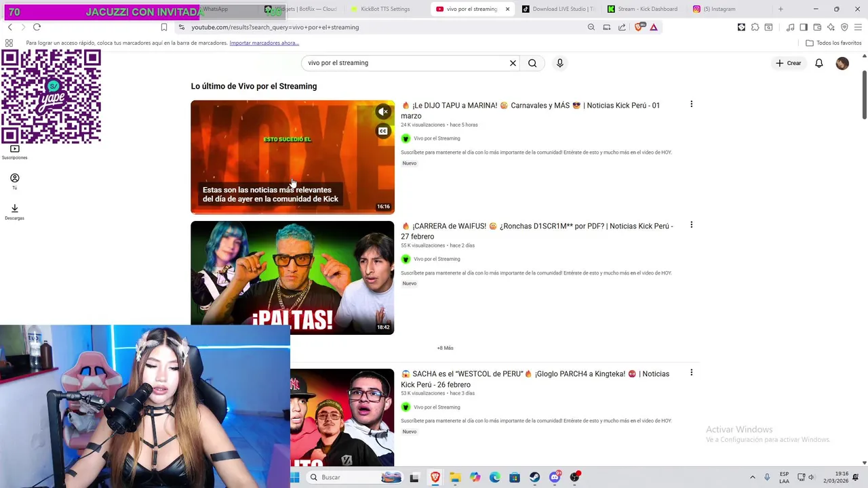This screenshot has height=488, width=868.
Task: Click 'Importar marcadores ahora...' link
Action: pos(264,43)
